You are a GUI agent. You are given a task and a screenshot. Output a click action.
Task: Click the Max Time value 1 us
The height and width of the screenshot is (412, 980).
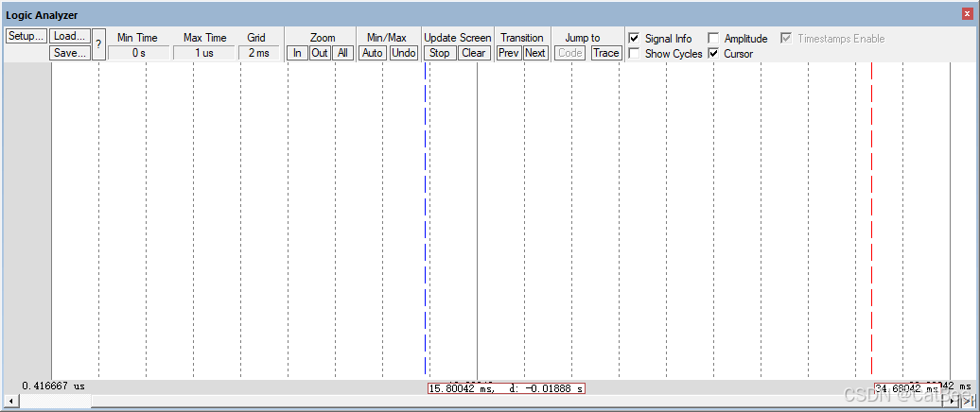pyautogui.click(x=203, y=53)
